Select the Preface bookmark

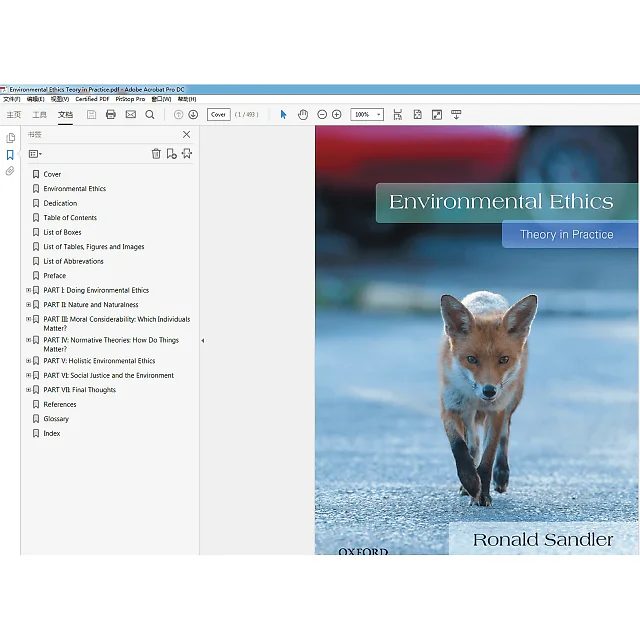[x=55, y=276]
